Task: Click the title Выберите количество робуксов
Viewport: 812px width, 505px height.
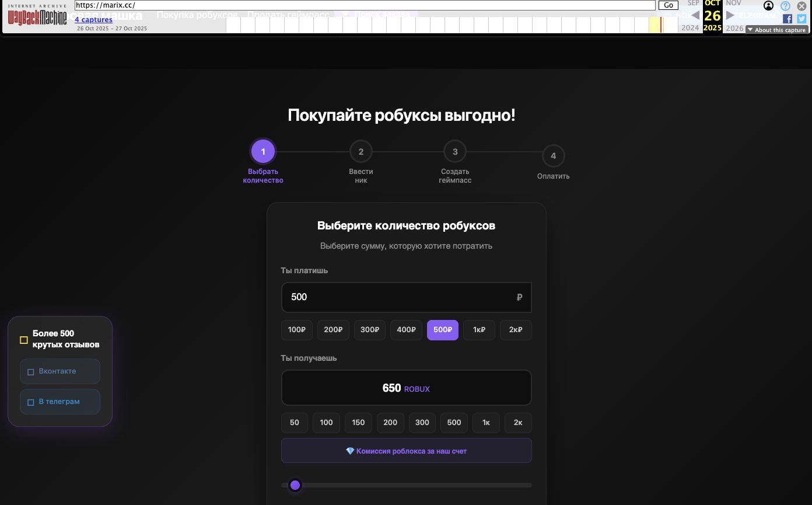Action: pyautogui.click(x=407, y=226)
